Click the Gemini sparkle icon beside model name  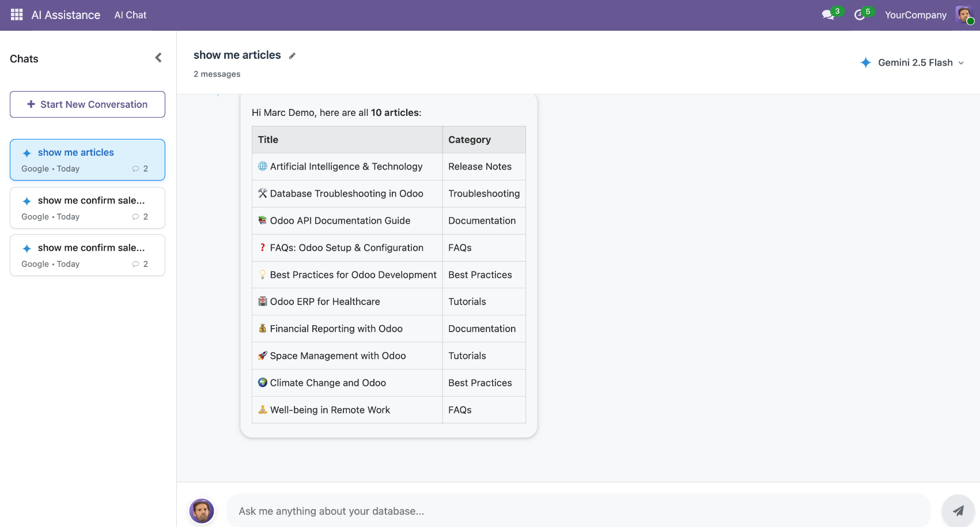point(865,63)
